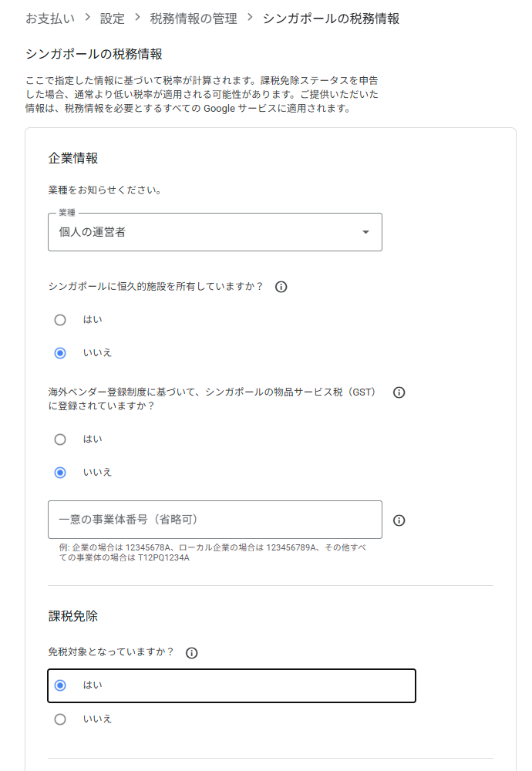Open info icon for permanent establishment question
The height and width of the screenshot is (771, 532).
click(x=281, y=287)
